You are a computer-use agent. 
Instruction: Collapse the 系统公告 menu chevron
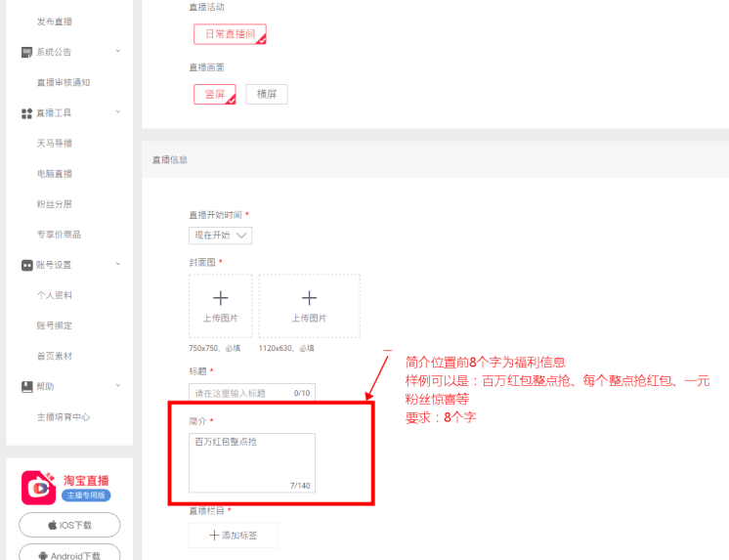coord(118,51)
